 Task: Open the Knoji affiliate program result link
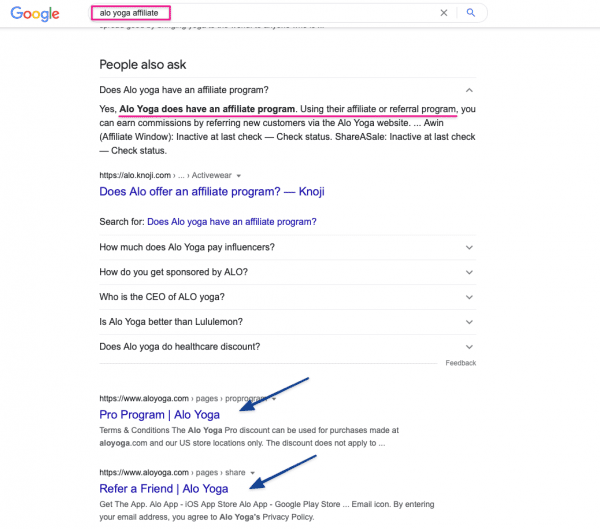pos(212,191)
